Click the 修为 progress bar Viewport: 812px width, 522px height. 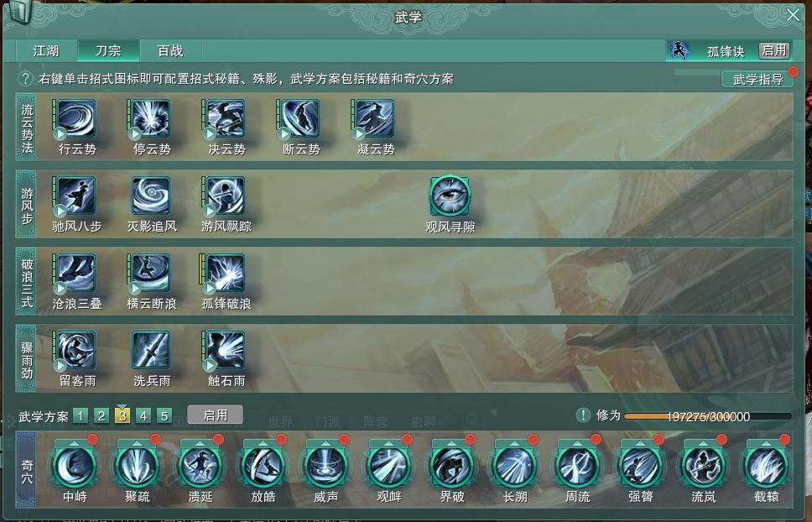click(x=708, y=416)
